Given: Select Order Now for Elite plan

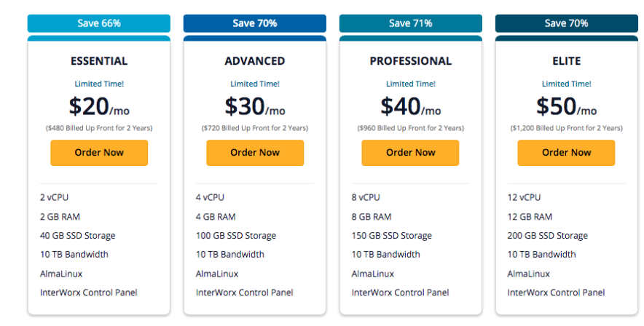Looking at the screenshot, I should click(566, 153).
